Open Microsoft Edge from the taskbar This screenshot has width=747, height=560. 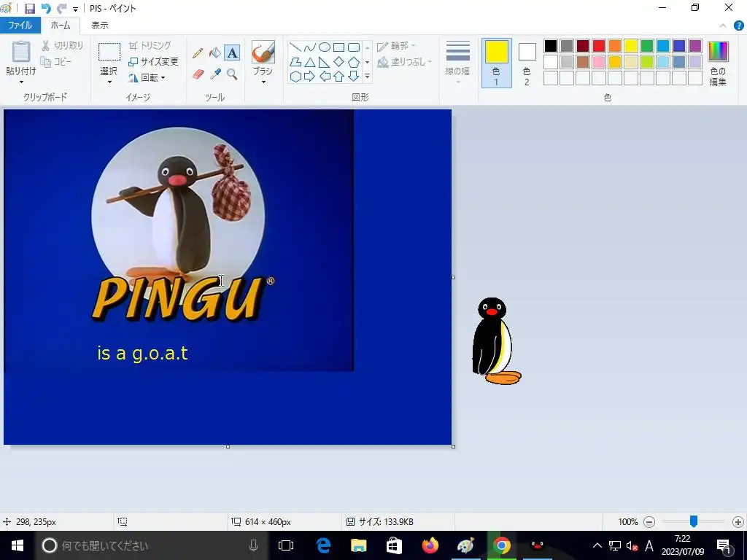[x=323, y=545]
